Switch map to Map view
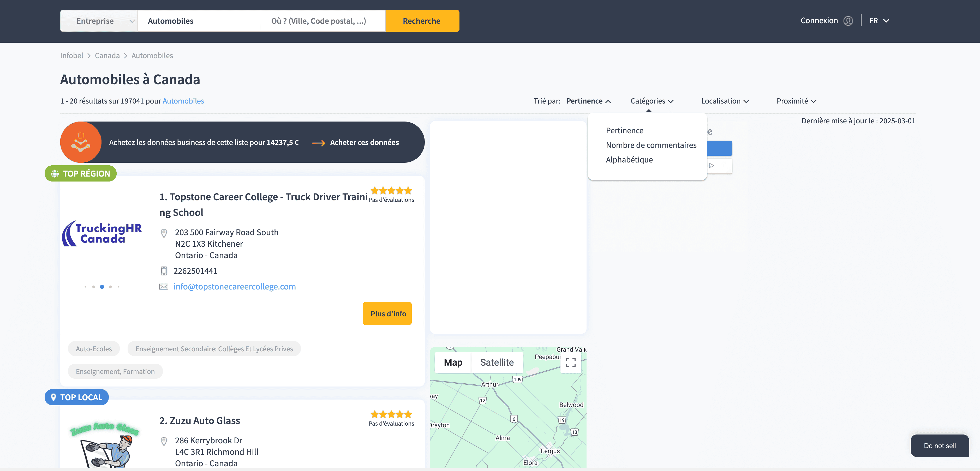 [x=453, y=362]
